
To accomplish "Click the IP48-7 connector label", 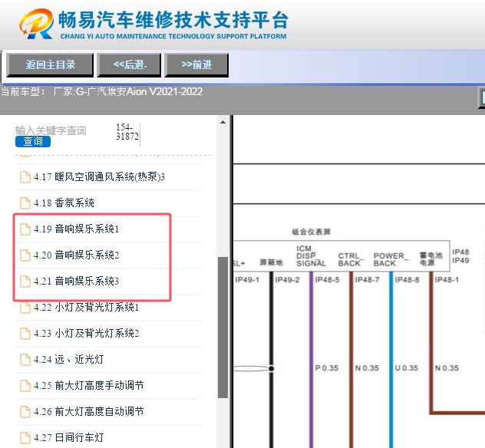I will coord(367,280).
